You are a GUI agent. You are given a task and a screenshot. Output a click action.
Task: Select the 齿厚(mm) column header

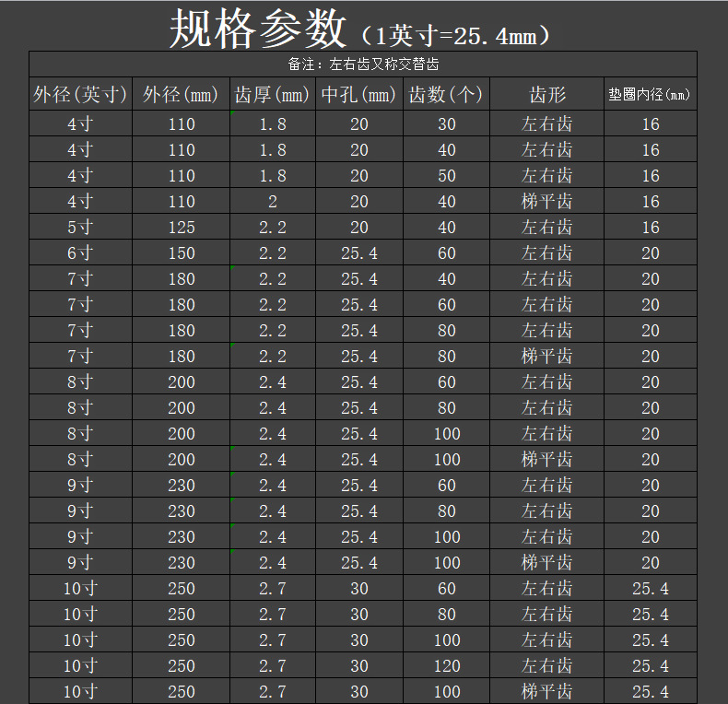272,95
